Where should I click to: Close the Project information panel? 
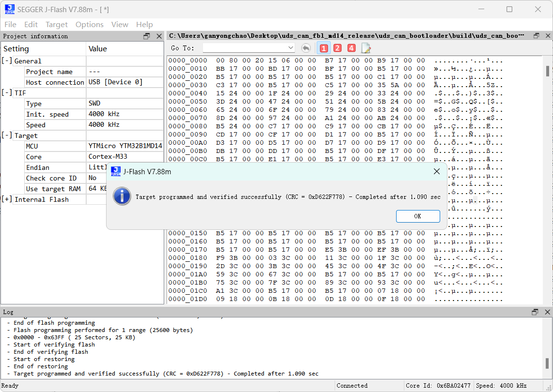[x=159, y=36]
